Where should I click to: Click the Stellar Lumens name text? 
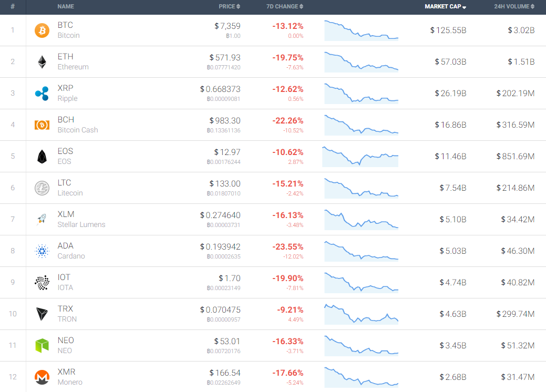click(81, 224)
